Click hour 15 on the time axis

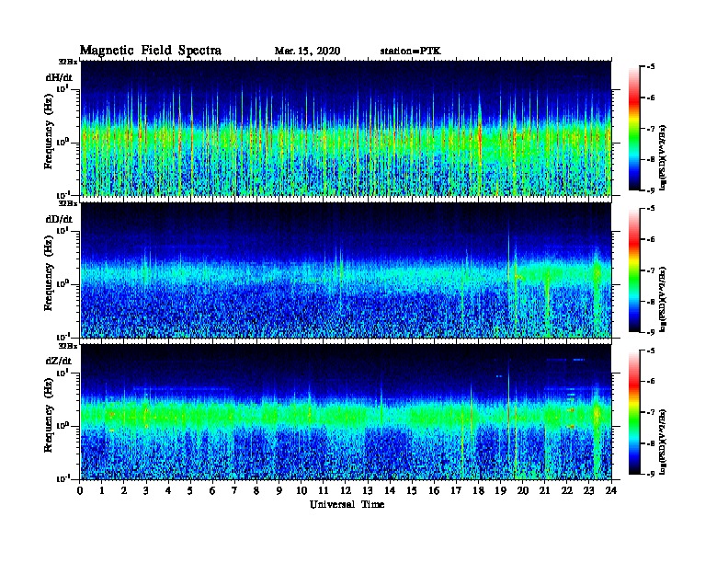pos(412,490)
